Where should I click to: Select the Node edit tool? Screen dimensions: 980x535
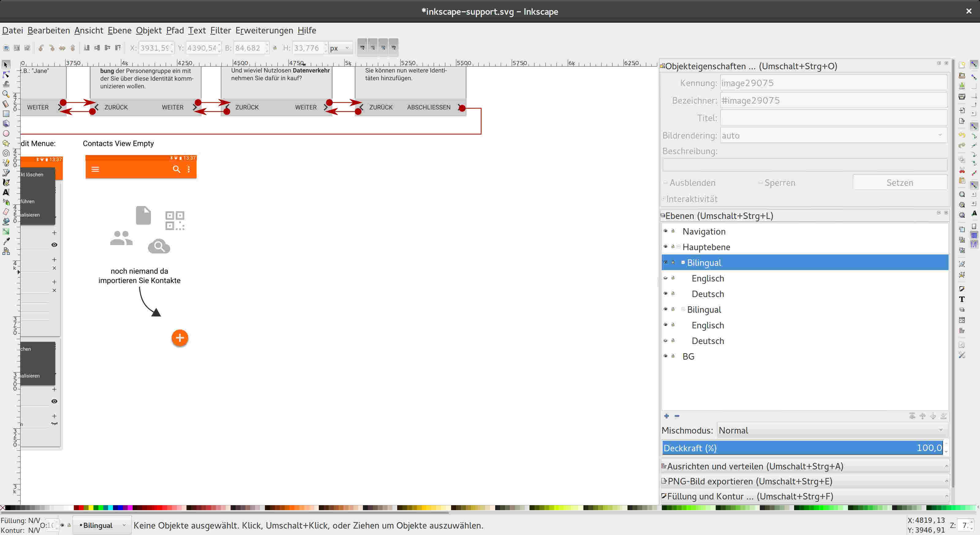(x=6, y=74)
